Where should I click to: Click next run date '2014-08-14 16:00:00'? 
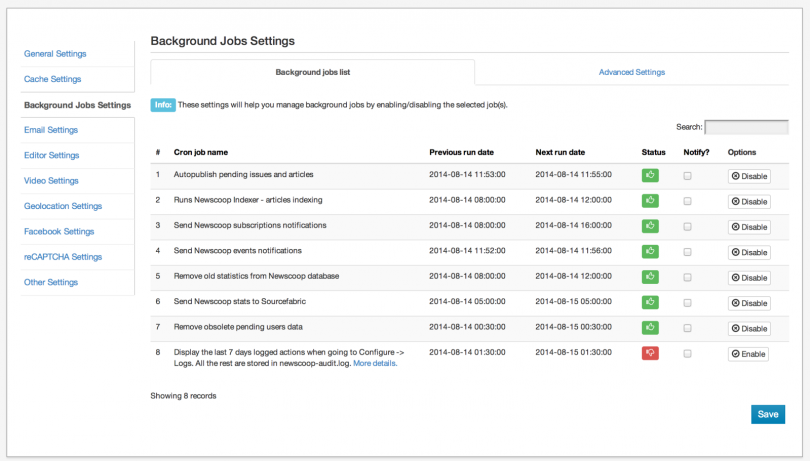pyautogui.click(x=573, y=225)
